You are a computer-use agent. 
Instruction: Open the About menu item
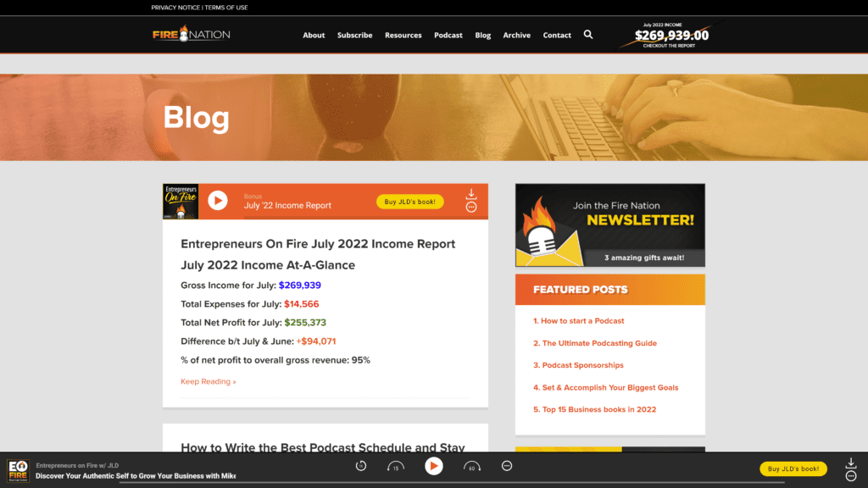pos(314,35)
